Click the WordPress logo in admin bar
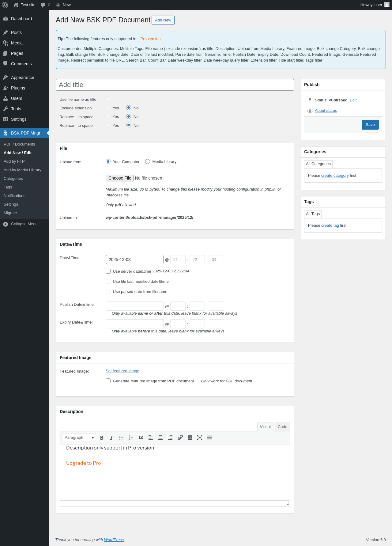The height and width of the screenshot is (546, 392). 5,5
